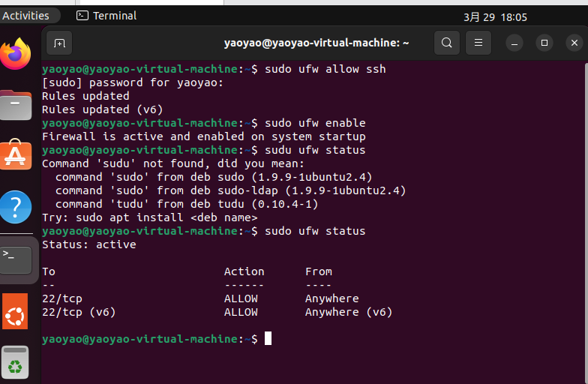Screen dimensions: 588x384
Task: Open Files from the dock
Action: pos(16,105)
